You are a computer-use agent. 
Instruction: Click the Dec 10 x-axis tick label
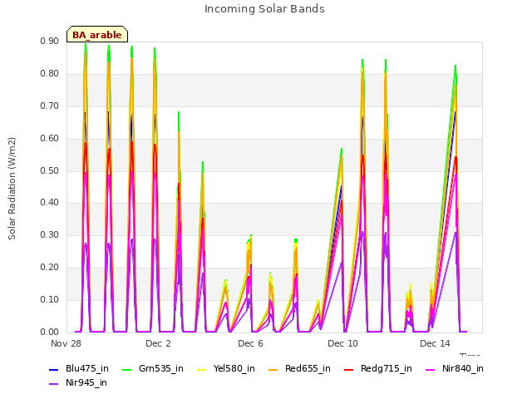pyautogui.click(x=342, y=343)
